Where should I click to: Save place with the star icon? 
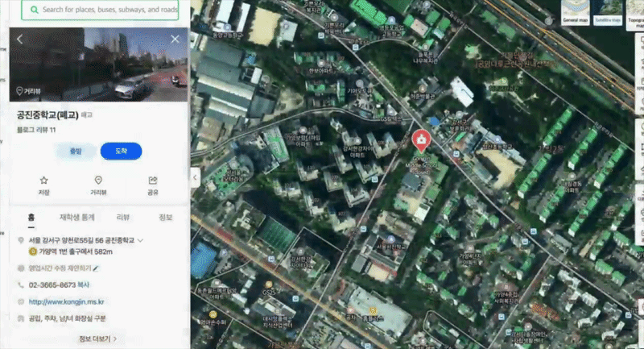(44, 185)
